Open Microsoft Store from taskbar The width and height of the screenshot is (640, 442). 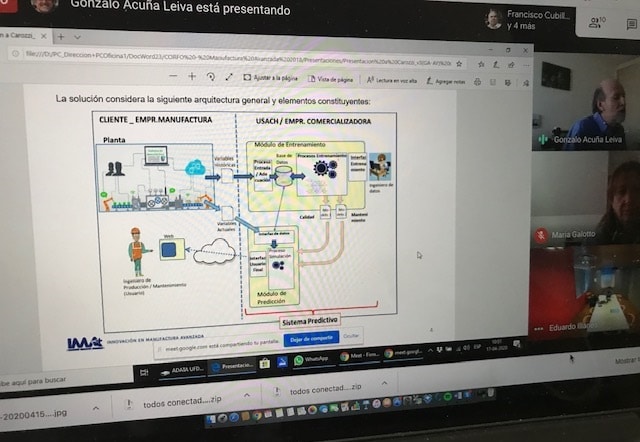[x=264, y=363]
